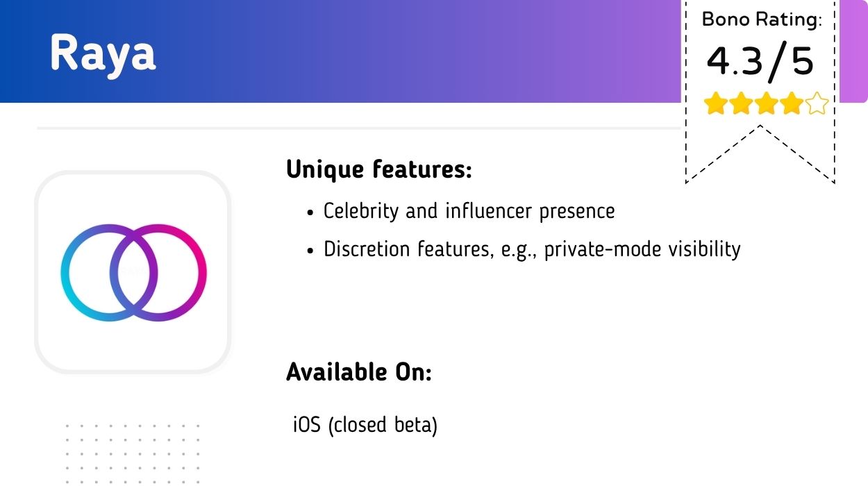Click the Raya app logo icon
Screen dimensions: 868x486
[x=133, y=271]
